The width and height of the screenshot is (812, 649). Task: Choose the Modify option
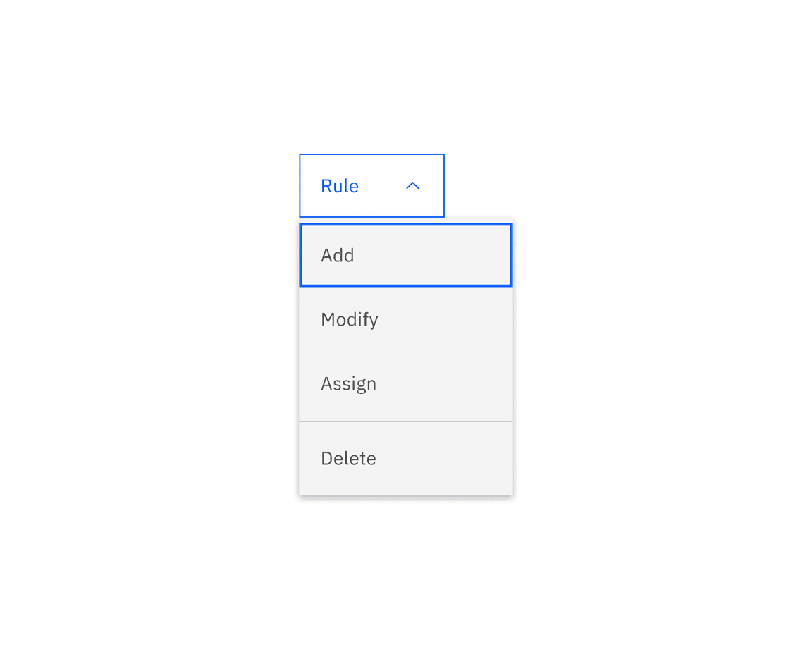[406, 319]
